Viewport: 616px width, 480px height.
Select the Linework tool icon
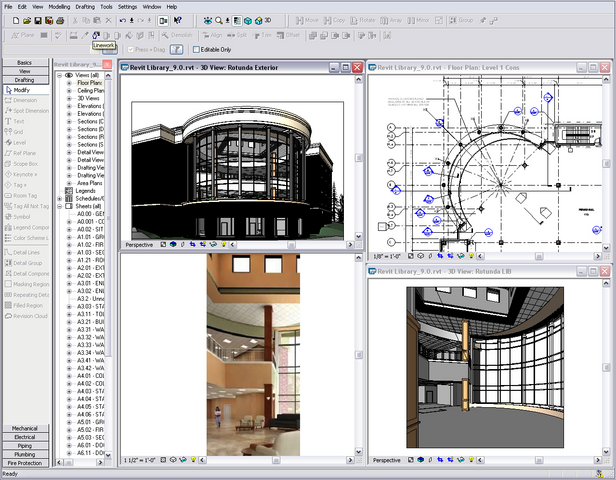(96, 35)
